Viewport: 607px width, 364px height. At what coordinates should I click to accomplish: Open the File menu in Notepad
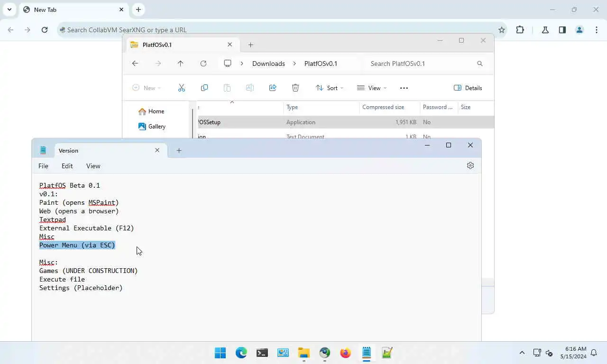43,166
